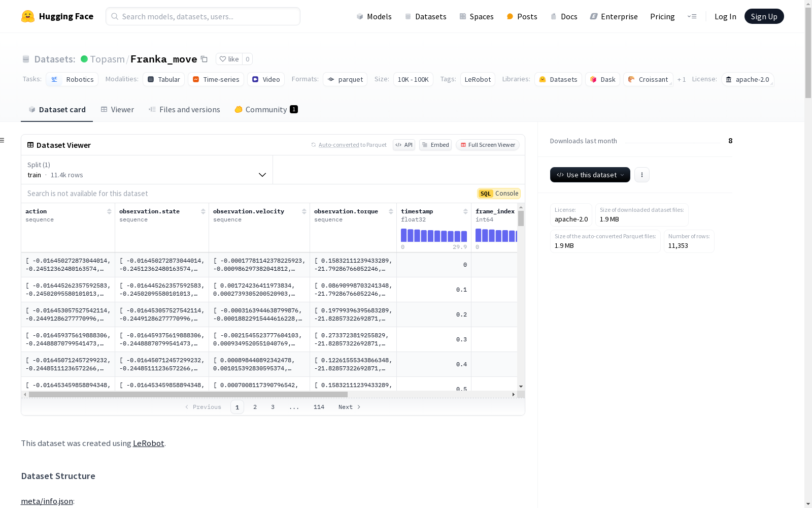
Task: Click the Hugging Face logo icon
Action: [28, 16]
